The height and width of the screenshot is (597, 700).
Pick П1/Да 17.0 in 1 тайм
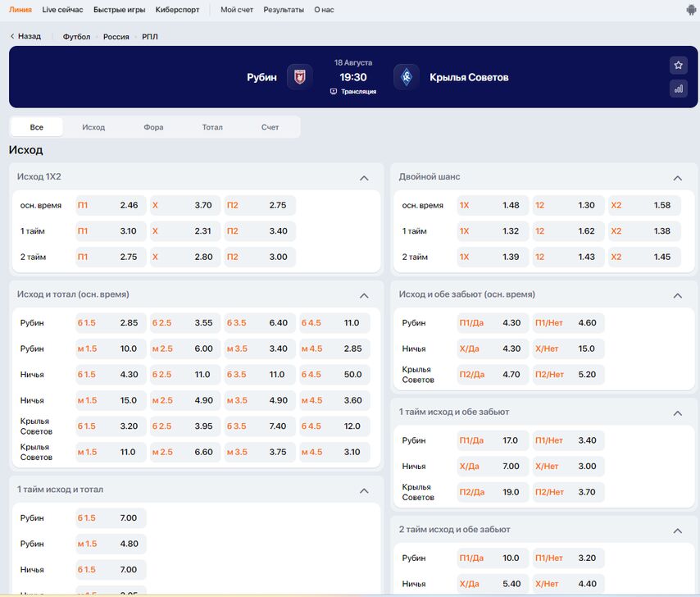click(x=493, y=440)
